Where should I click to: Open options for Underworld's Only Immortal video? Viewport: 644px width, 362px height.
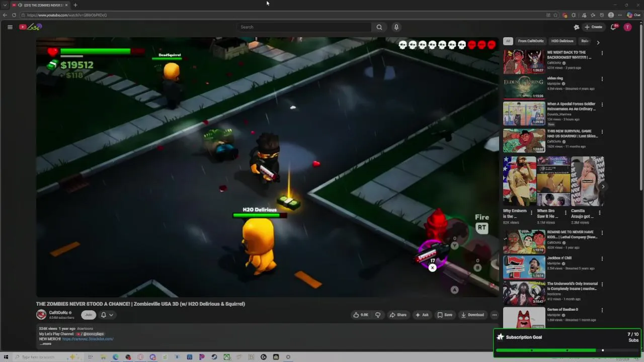(602, 285)
